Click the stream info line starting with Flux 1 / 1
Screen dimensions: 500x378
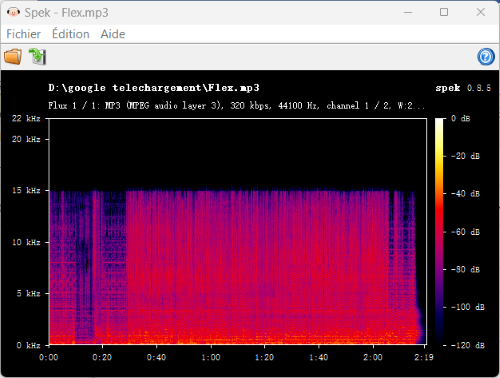click(237, 106)
